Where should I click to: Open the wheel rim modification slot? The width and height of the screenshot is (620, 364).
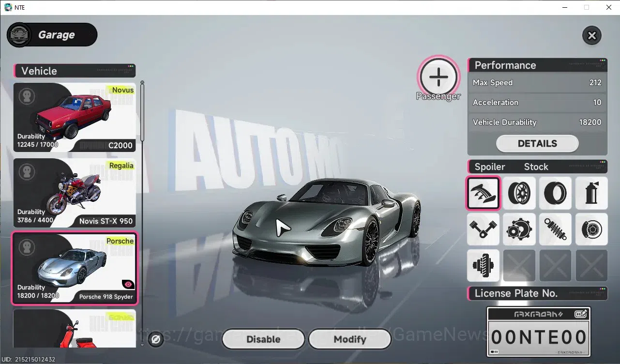519,193
